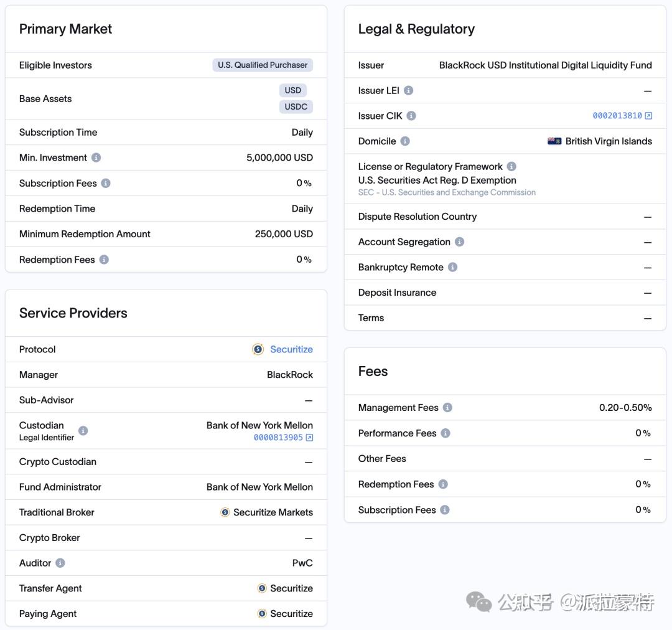Click the info icon beside Issuer CIK
Viewport: 672px width, 630px height.
point(411,116)
